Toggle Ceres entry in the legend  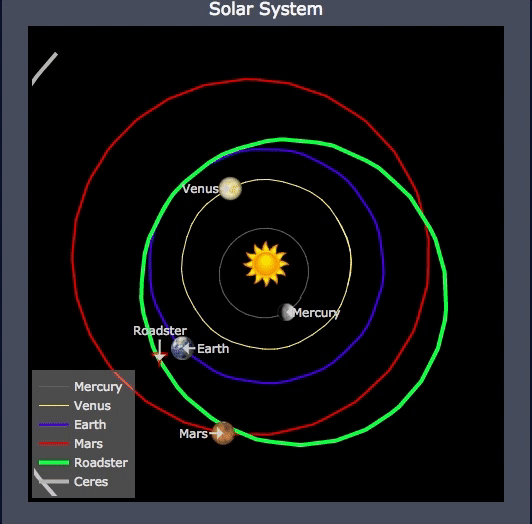(73, 482)
